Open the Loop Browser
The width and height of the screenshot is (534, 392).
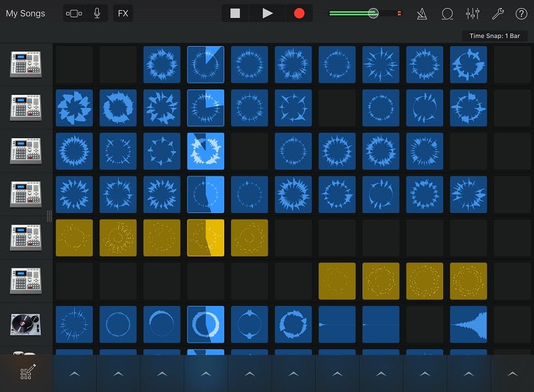[x=447, y=13]
